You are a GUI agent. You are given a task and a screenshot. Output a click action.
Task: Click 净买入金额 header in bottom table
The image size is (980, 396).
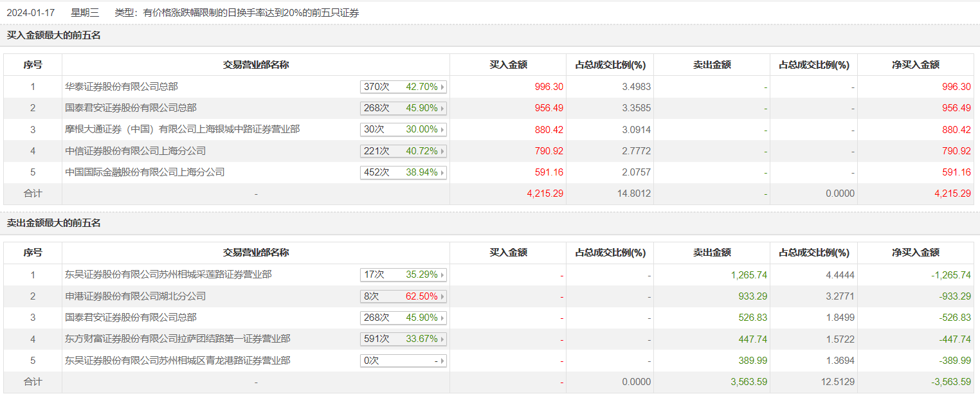pyautogui.click(x=915, y=253)
